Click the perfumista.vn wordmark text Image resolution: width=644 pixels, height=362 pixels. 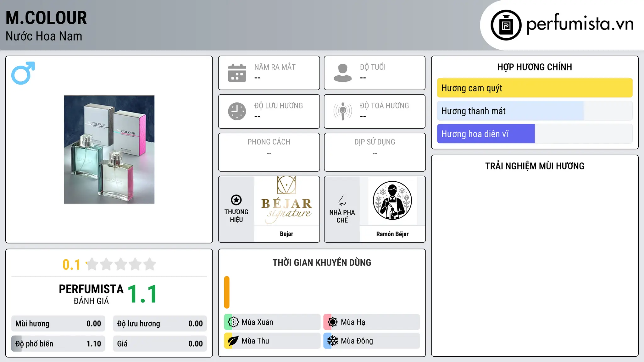tap(580, 24)
